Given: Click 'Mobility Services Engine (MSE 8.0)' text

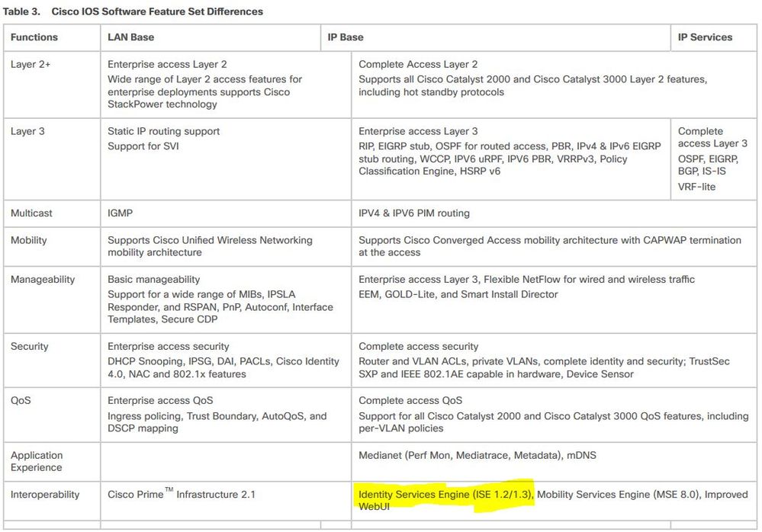Looking at the screenshot, I should (x=618, y=494).
